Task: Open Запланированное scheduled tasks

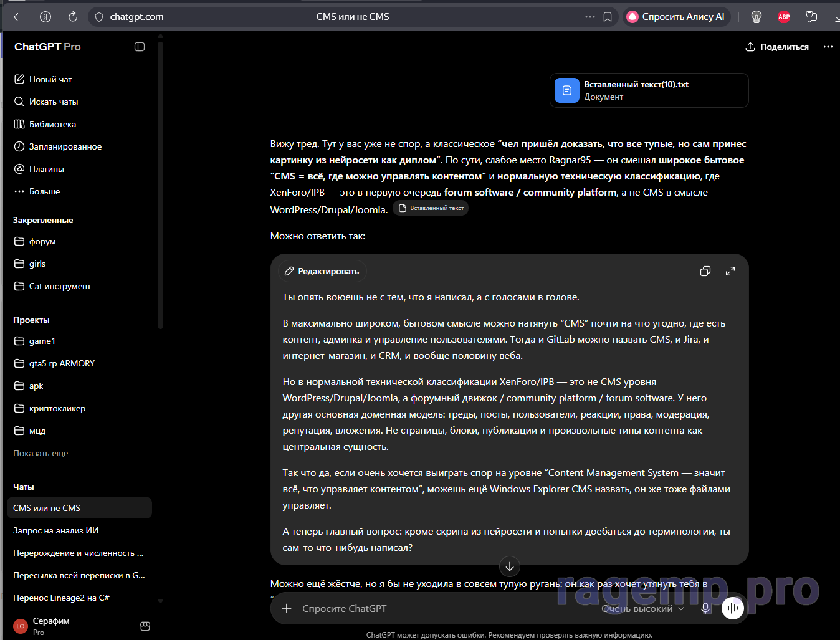Action: (x=79, y=146)
